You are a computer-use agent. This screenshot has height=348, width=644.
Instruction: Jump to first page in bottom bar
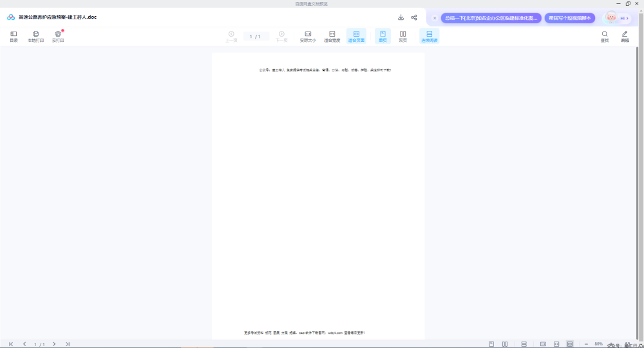pos(11,344)
